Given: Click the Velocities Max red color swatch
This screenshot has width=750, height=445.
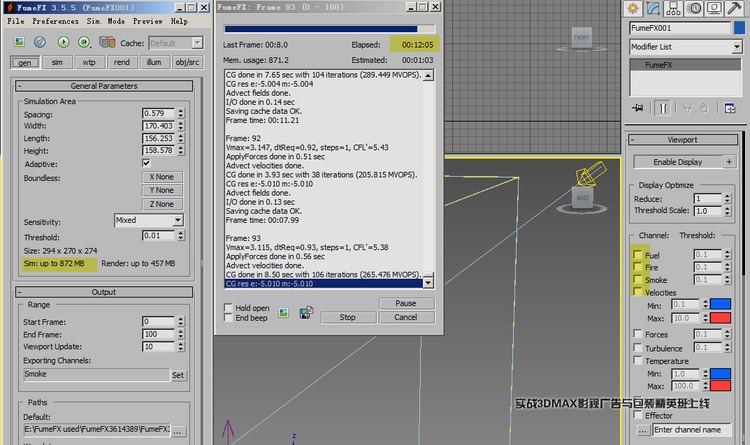Looking at the screenshot, I should click(x=720, y=318).
